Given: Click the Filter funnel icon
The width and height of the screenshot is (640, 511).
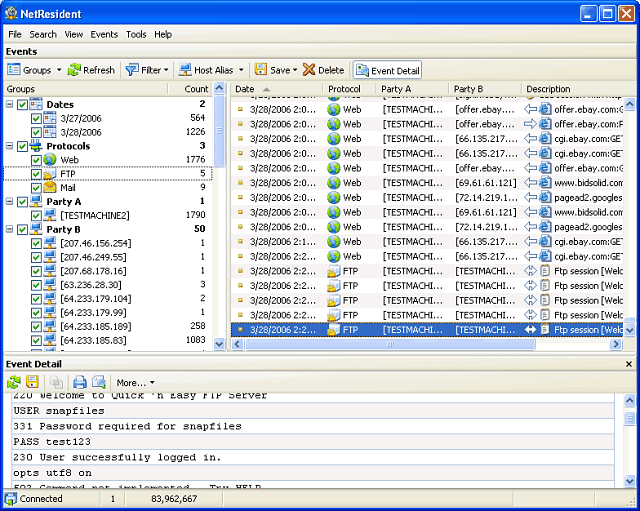Looking at the screenshot, I should pyautogui.click(x=132, y=70).
